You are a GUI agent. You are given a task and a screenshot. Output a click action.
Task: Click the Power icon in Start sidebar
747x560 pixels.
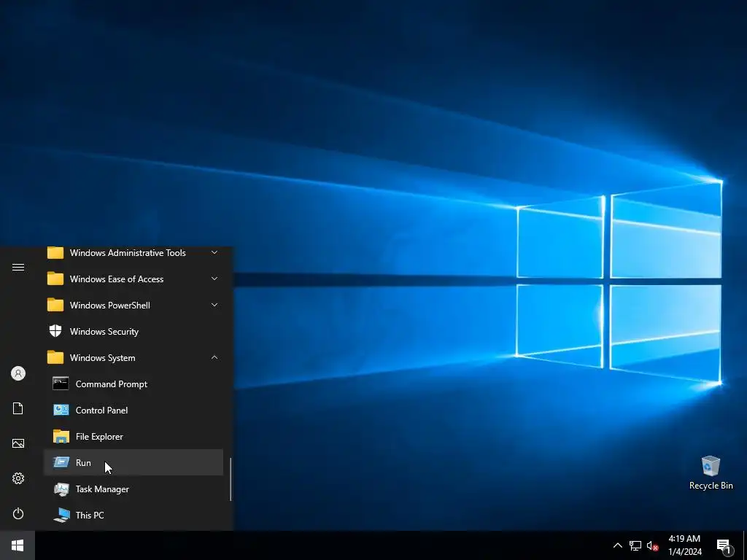point(18,513)
